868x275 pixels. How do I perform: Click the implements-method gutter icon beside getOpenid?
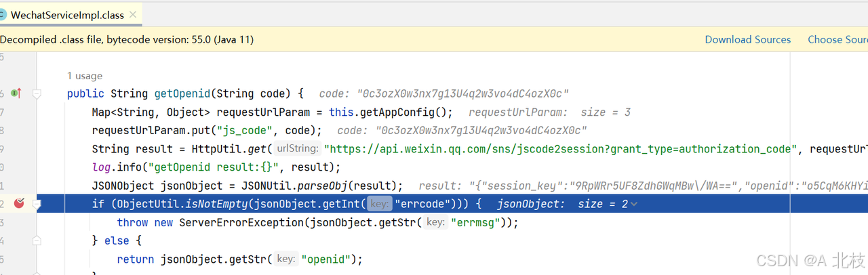(16, 93)
